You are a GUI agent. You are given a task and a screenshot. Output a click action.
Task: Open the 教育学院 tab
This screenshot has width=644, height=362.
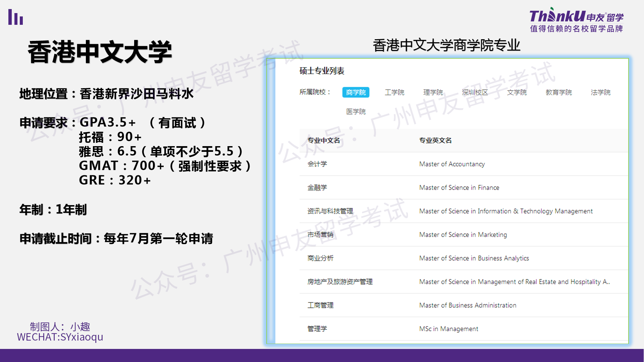pos(559,92)
